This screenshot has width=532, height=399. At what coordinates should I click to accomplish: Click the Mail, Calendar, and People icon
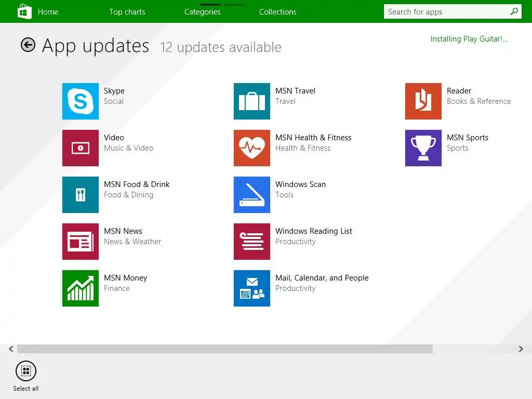[252, 288]
